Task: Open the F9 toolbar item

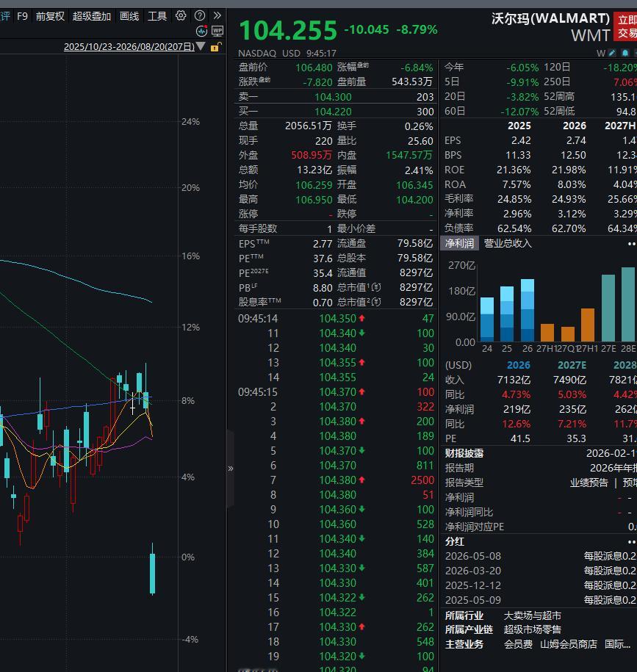Action: (22, 16)
